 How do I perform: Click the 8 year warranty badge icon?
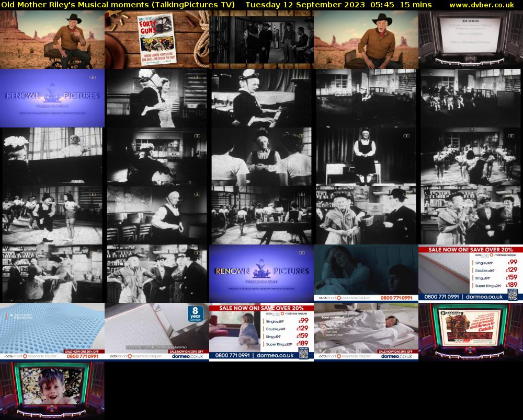(196, 314)
